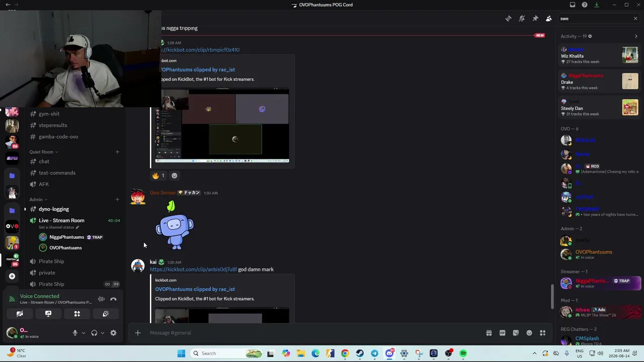This screenshot has width=644, height=362.
Task: Mute the microphone
Action: (75, 333)
